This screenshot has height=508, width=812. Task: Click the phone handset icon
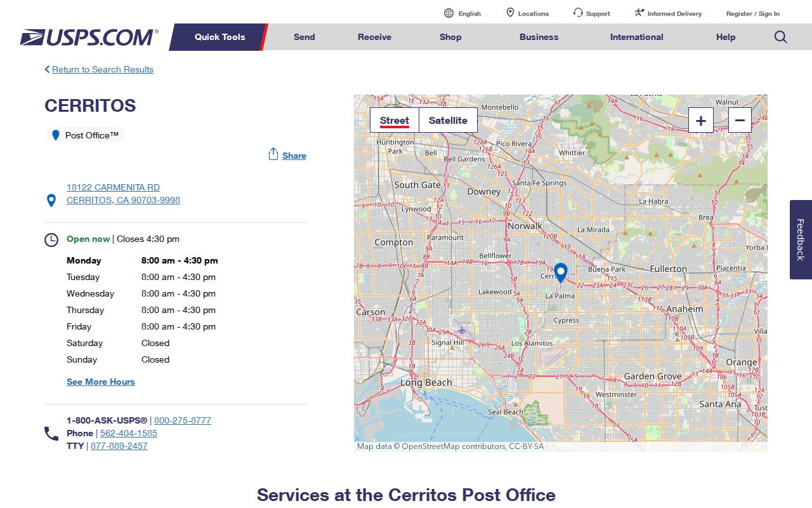pos(51,434)
